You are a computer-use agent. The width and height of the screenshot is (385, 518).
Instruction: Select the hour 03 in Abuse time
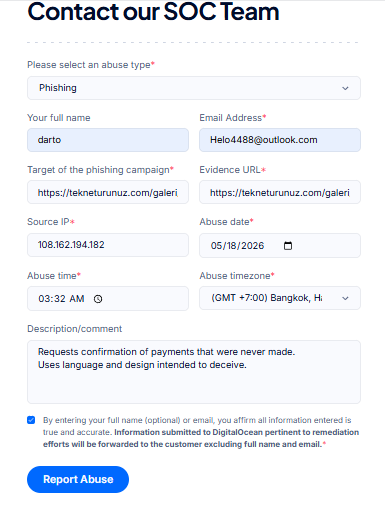click(x=44, y=299)
